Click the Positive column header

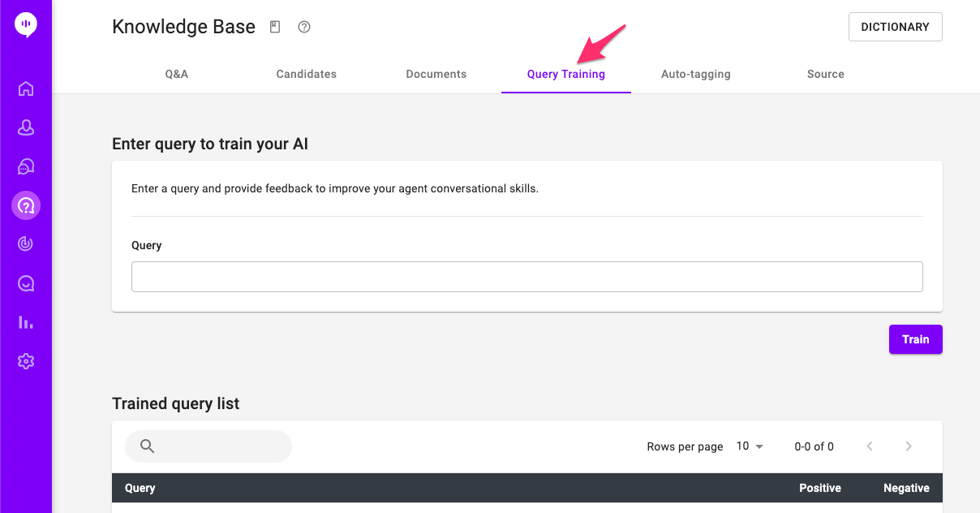coord(820,488)
